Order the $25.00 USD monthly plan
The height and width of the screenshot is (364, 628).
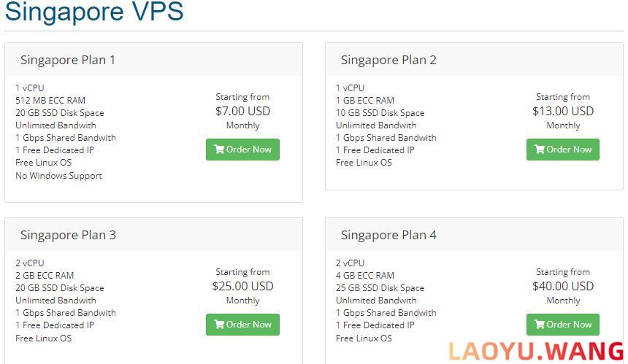click(242, 325)
